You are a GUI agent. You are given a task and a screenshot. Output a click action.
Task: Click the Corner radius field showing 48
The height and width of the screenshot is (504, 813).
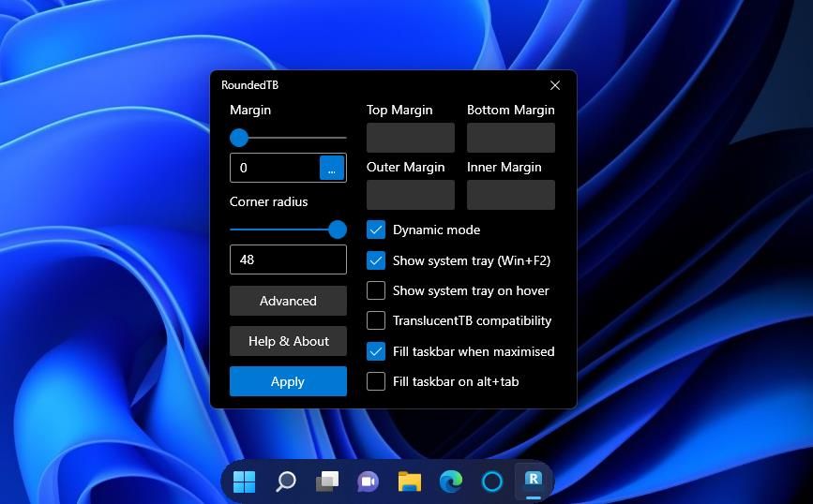(288, 259)
